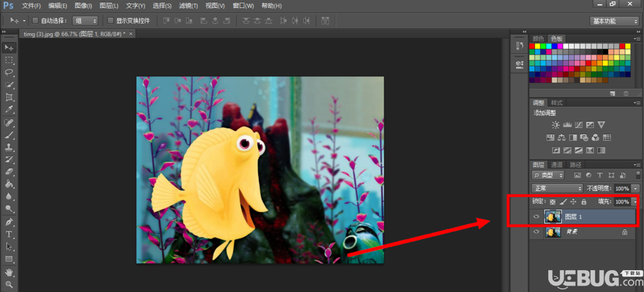Screen dimensions: 644x292
Task: Enable the 自动选择 checkbox
Action: pos(35,21)
